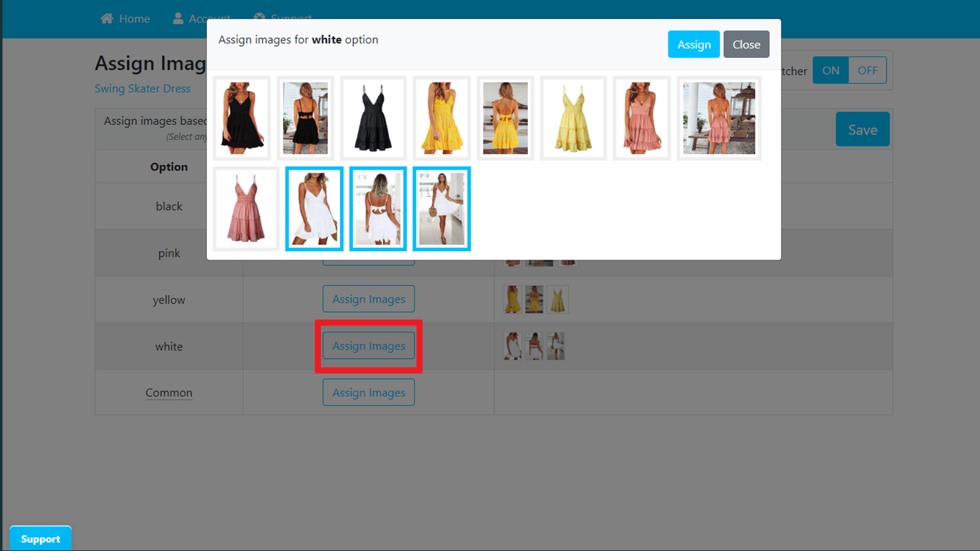Click white full-body thumbnail in white table row
980x551 pixels.
(556, 346)
